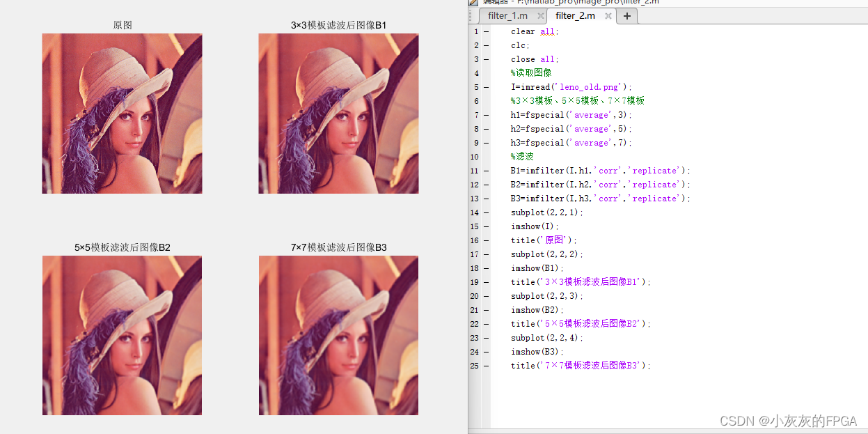
Task: Click comment '%3×3模板、5×5模板、7×7模板'
Action: (x=578, y=101)
